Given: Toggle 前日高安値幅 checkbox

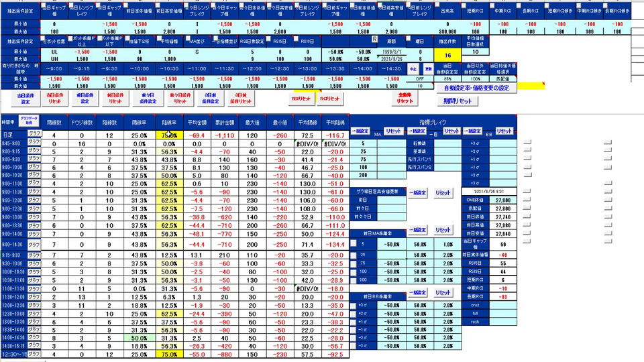Looking at the screenshot, I should 158,6.
